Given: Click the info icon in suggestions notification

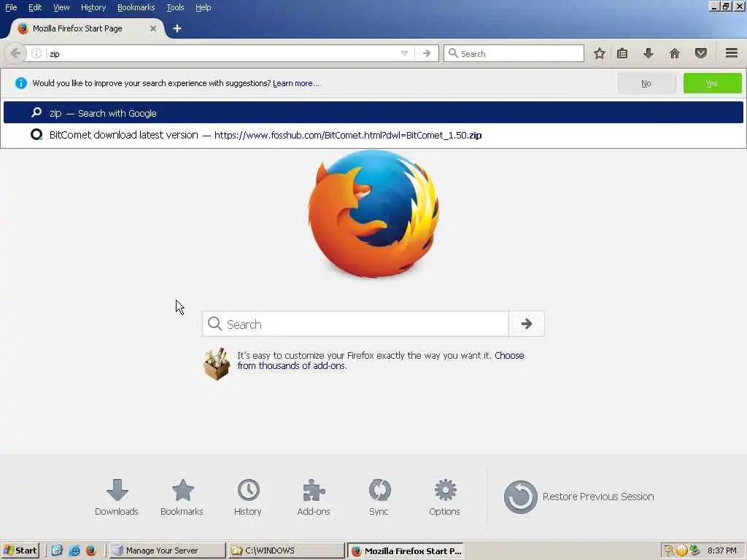Looking at the screenshot, I should 21,83.
